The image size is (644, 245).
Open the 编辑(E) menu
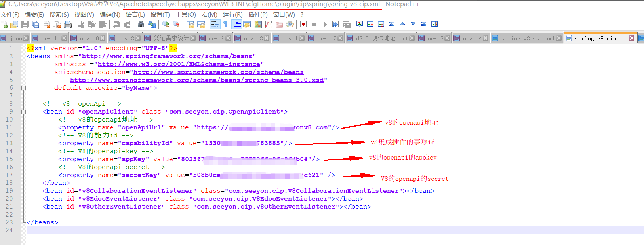pyautogui.click(x=34, y=15)
